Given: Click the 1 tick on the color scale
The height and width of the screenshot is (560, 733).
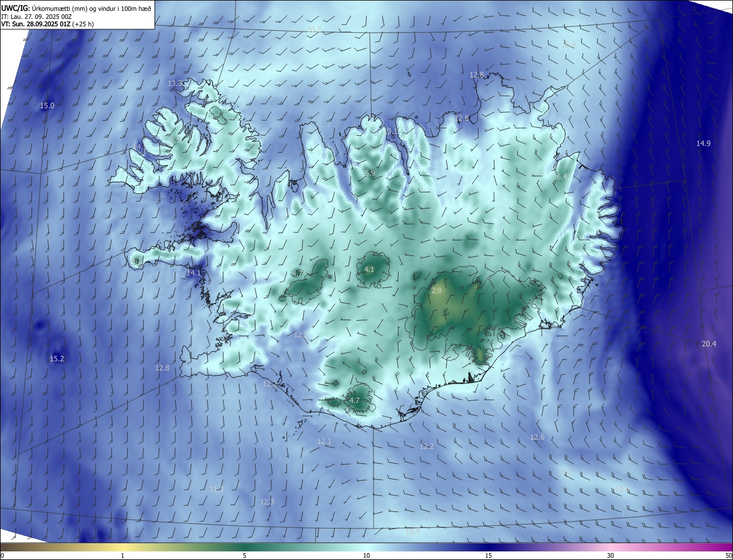Looking at the screenshot, I should pos(123,555).
